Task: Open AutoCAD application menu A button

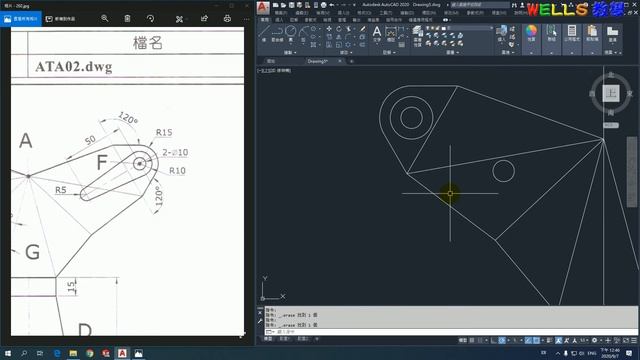Action: (263, 7)
